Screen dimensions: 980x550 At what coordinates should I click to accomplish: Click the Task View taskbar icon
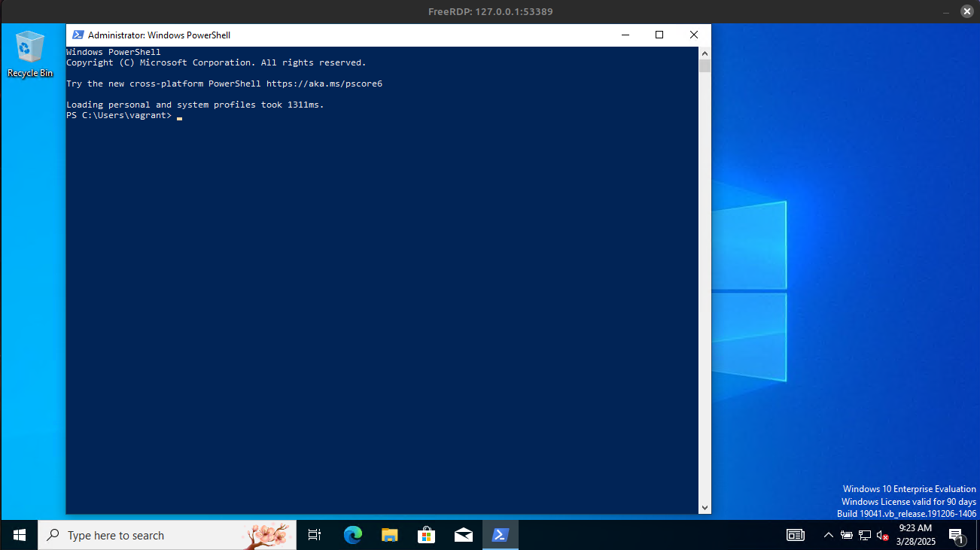pyautogui.click(x=315, y=535)
